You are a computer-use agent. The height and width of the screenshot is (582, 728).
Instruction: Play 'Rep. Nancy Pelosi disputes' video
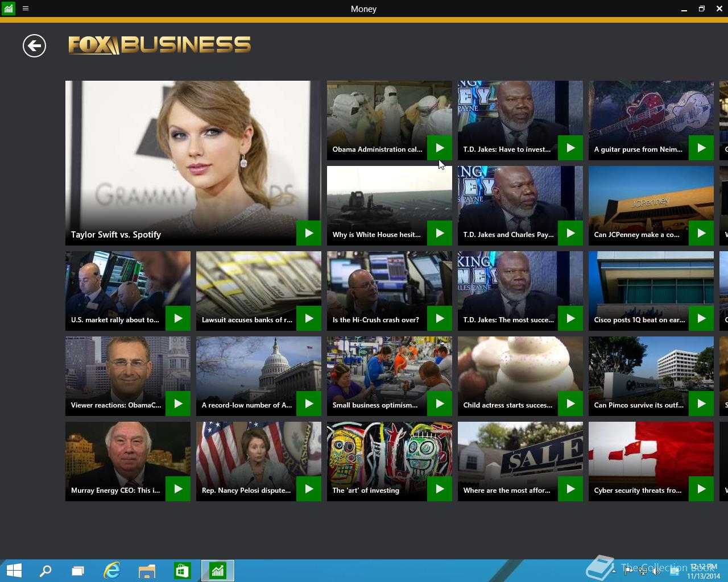coord(309,489)
